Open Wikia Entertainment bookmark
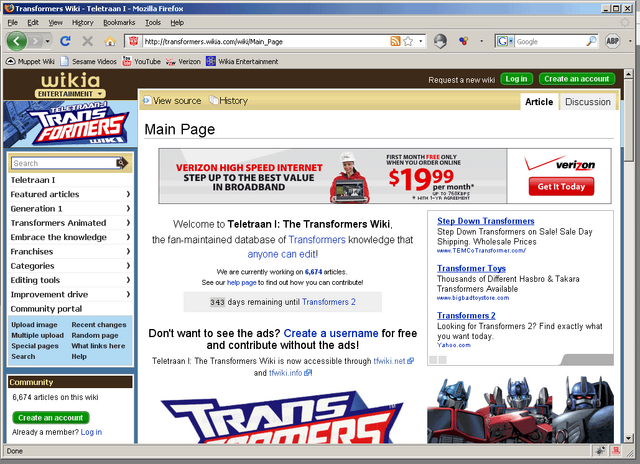This screenshot has height=464, width=640. click(x=242, y=62)
